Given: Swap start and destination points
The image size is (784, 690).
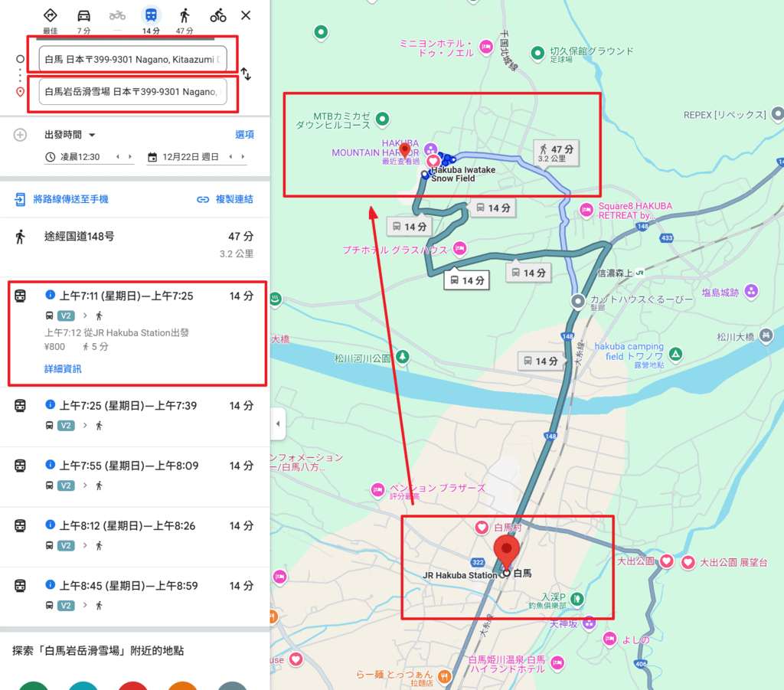Looking at the screenshot, I should pyautogui.click(x=246, y=74).
